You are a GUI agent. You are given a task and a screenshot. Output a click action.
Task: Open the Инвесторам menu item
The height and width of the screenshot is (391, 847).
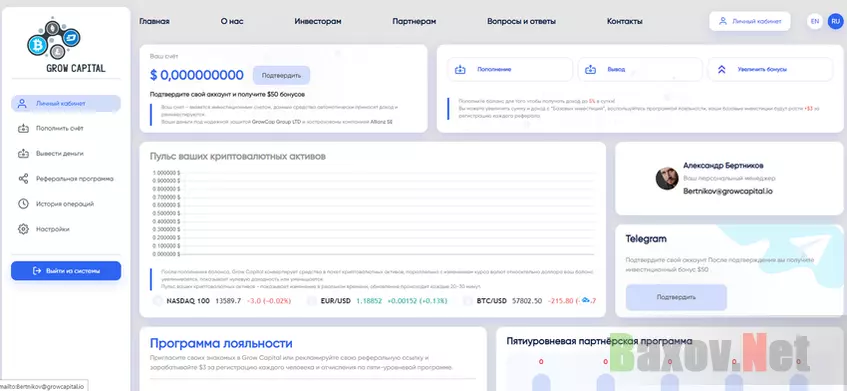(318, 22)
